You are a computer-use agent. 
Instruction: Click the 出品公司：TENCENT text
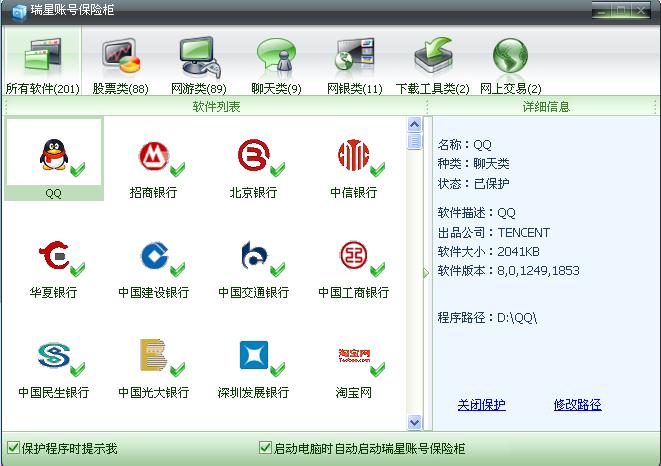tap(494, 232)
